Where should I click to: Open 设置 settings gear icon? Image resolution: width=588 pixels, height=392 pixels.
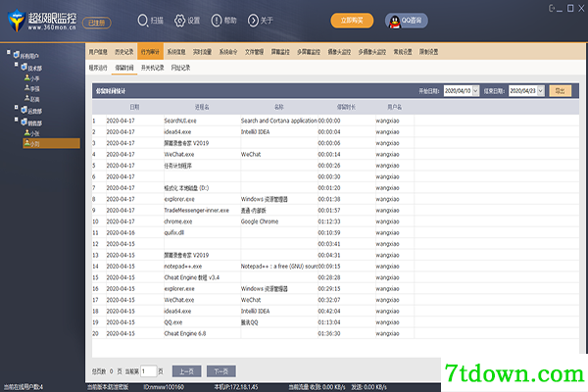click(179, 21)
